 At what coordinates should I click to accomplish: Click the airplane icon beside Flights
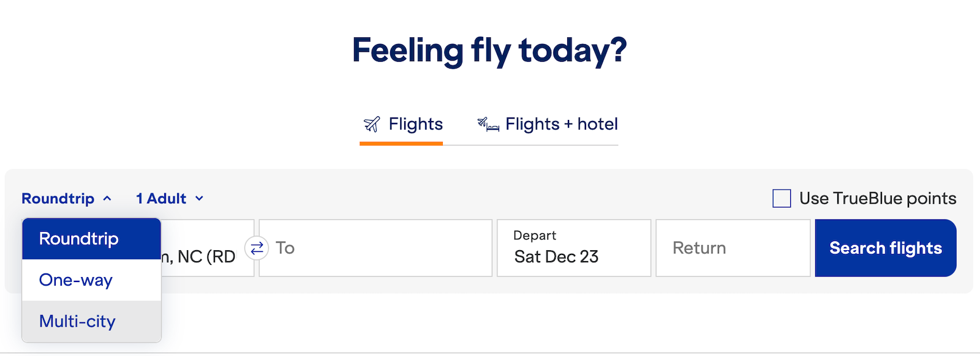tap(372, 124)
